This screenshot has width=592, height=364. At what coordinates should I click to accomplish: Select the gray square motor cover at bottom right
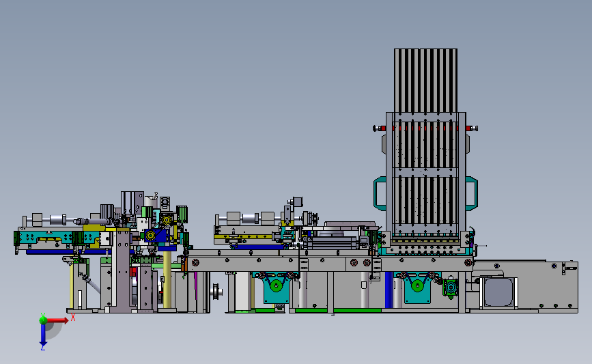coord(498,292)
